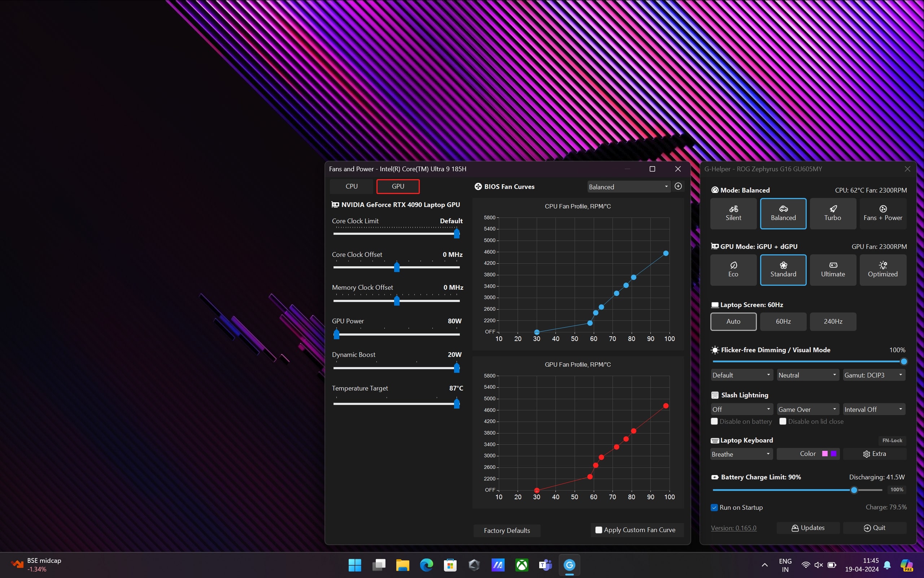Switch to Silent performance mode
924x578 pixels.
(x=733, y=213)
